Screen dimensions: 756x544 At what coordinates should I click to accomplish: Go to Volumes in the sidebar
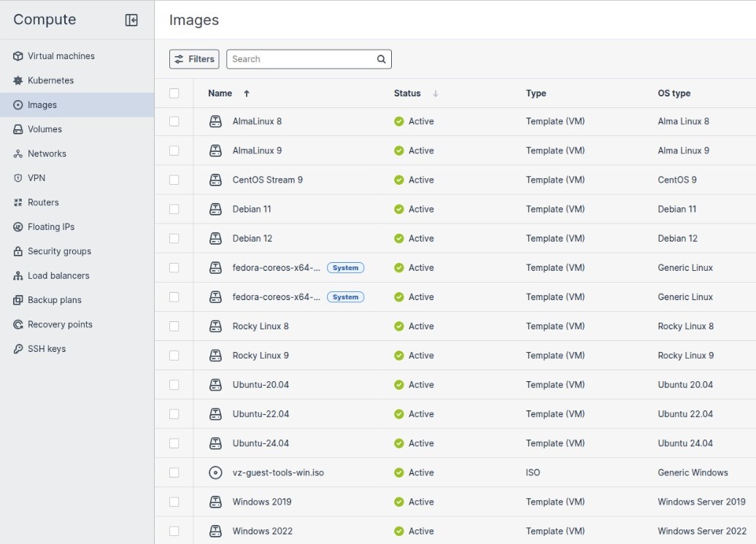(45, 129)
